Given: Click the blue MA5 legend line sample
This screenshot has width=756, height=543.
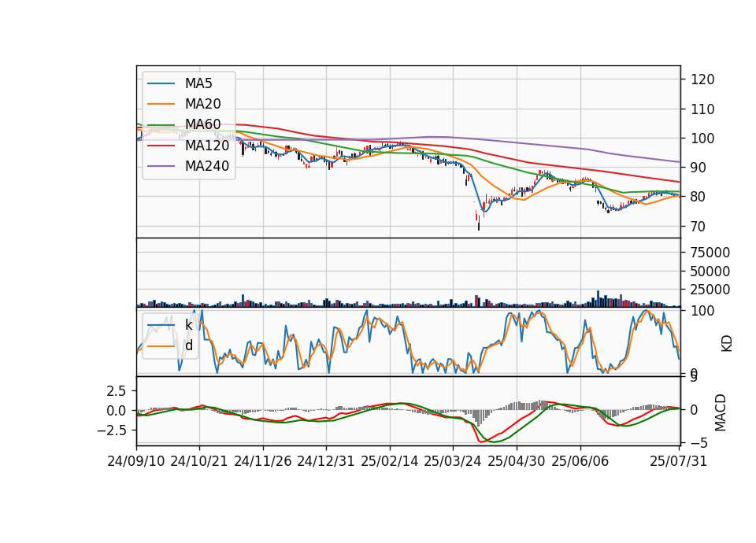Looking at the screenshot, I should 161,83.
